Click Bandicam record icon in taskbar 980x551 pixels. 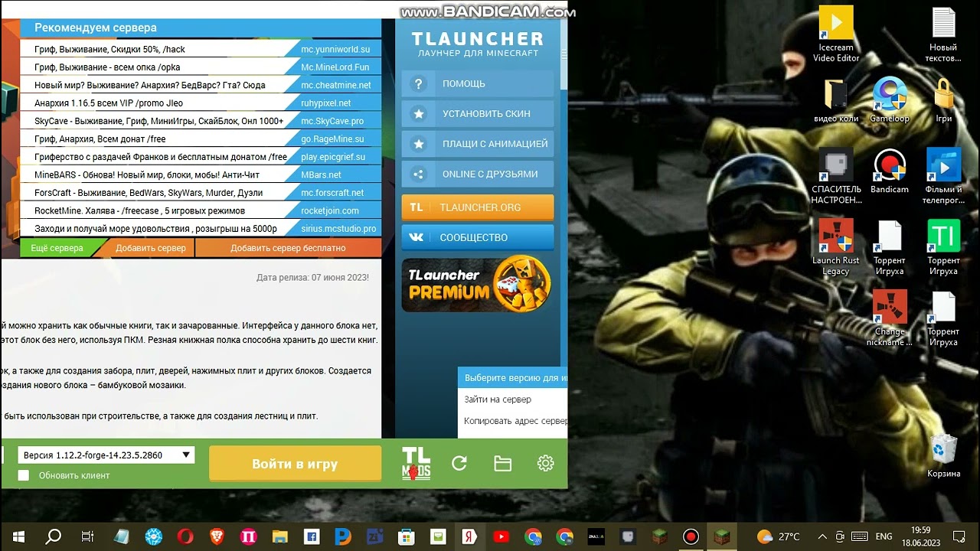tap(691, 536)
